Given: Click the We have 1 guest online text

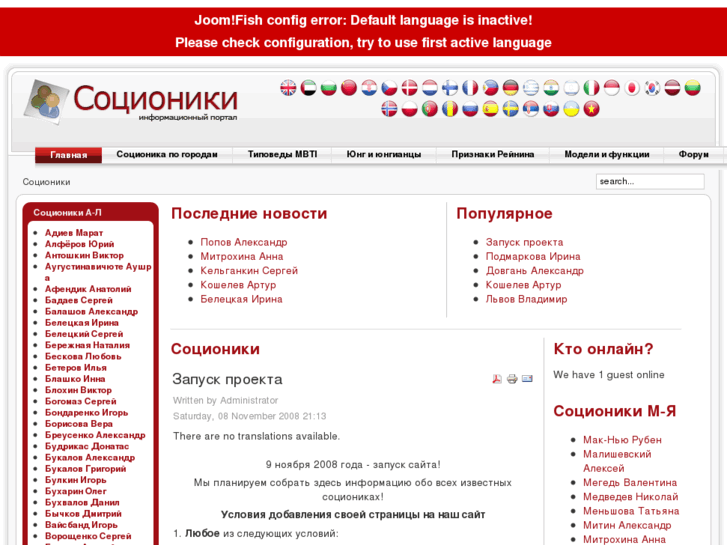Looking at the screenshot, I should 609,375.
